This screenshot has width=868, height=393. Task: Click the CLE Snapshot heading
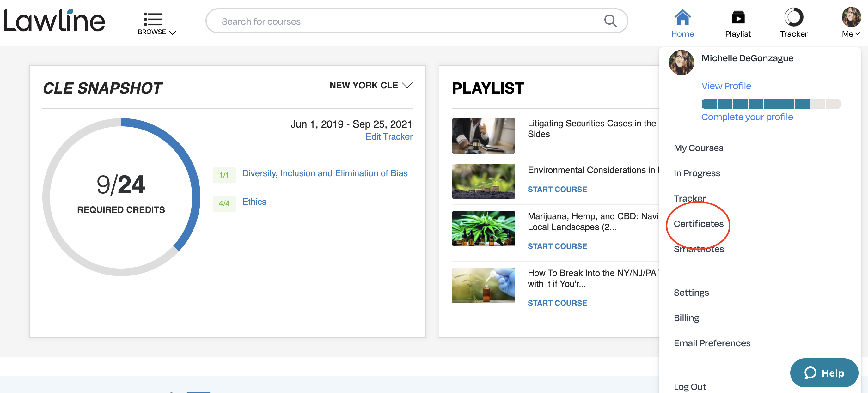(x=102, y=88)
